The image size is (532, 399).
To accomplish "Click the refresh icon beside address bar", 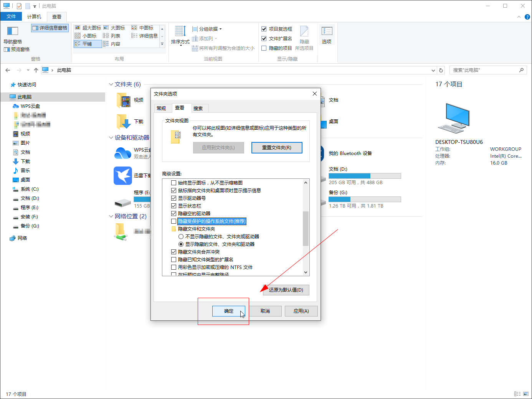I will 441,70.
